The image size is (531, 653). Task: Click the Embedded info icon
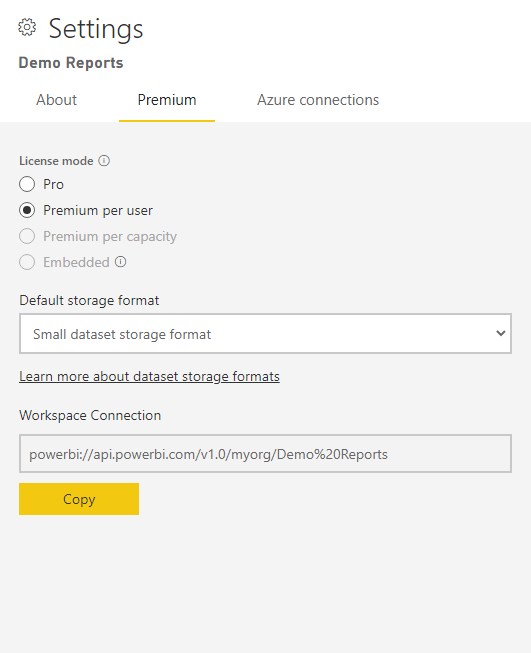(120, 262)
